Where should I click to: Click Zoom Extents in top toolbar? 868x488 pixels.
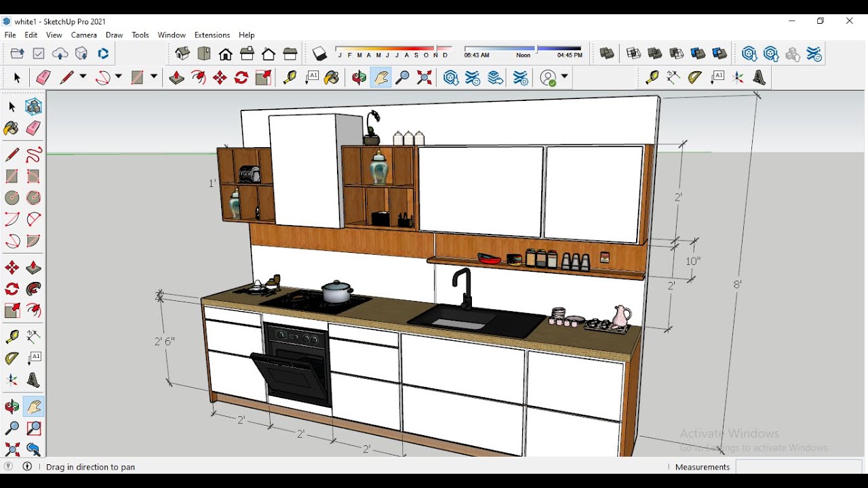pos(425,78)
